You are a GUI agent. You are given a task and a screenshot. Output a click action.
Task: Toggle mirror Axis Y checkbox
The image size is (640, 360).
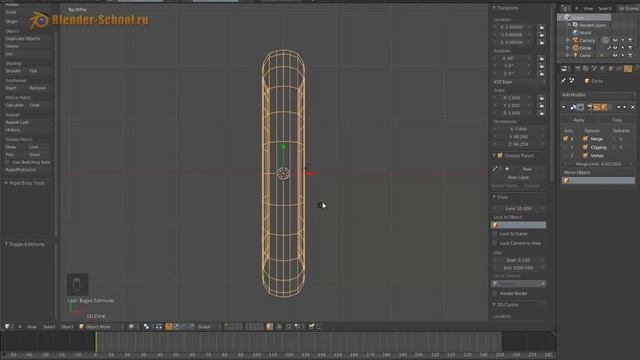566,147
